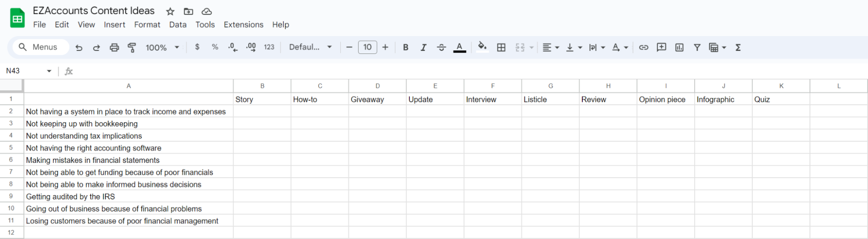Insert a link with the chain icon
The height and width of the screenshot is (239, 868).
(644, 47)
